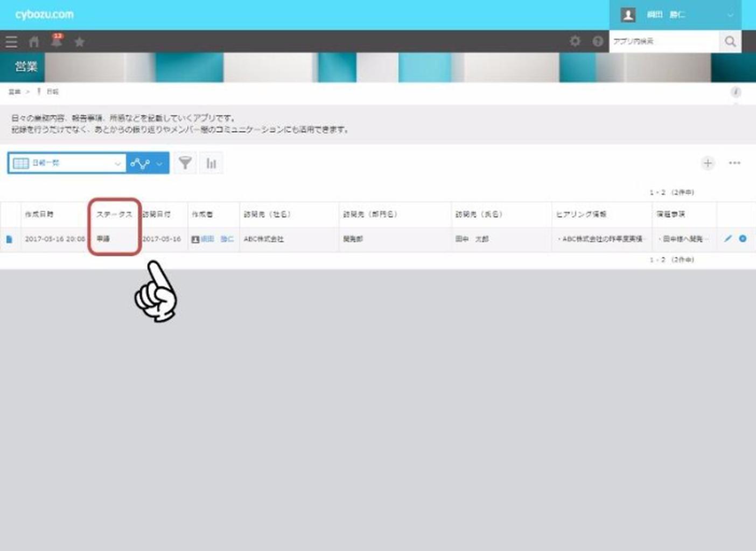Click the 営業 breadcrumb link
This screenshot has width=756, height=551.
[14, 92]
